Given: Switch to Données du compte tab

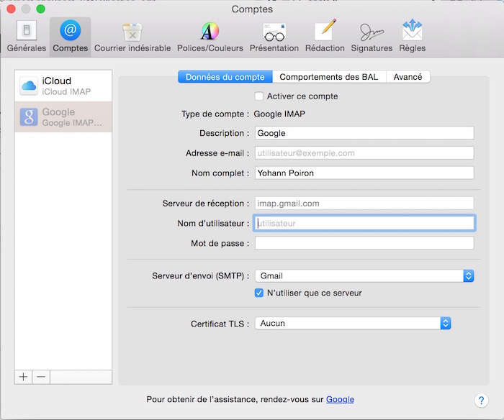Looking at the screenshot, I should (225, 77).
